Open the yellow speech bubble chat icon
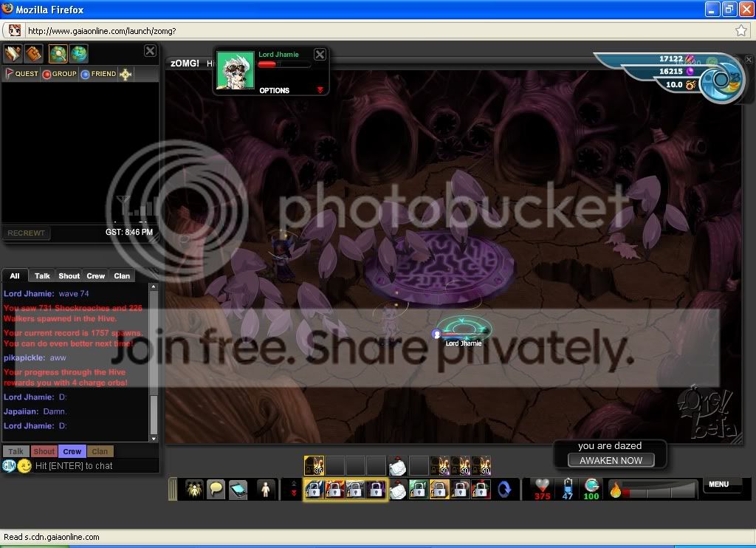 click(x=216, y=490)
